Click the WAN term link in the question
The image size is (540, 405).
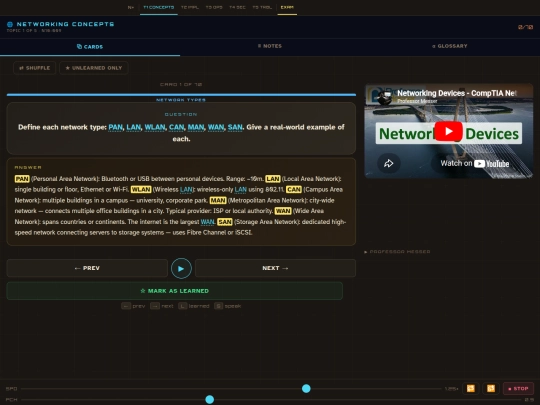(x=216, y=127)
